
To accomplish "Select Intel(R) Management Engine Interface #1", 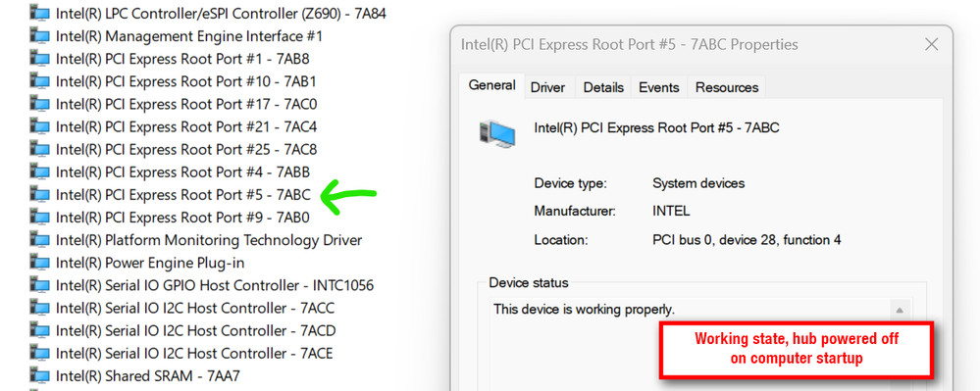I will [x=188, y=35].
